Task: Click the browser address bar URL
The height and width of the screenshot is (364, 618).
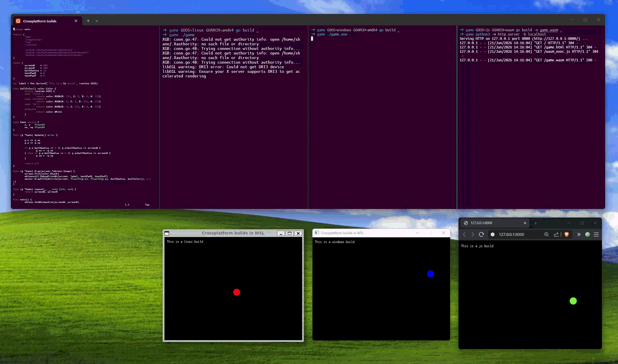Action: tap(511, 234)
